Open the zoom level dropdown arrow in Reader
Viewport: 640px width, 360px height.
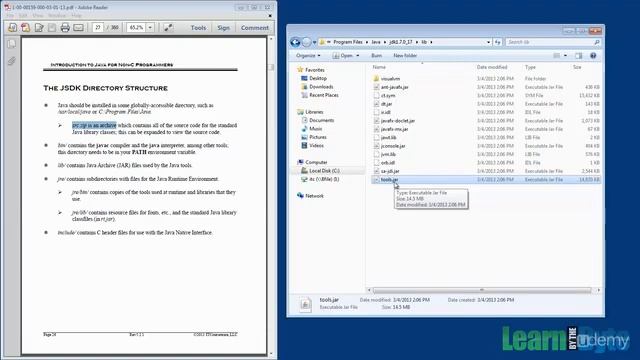click(x=150, y=28)
